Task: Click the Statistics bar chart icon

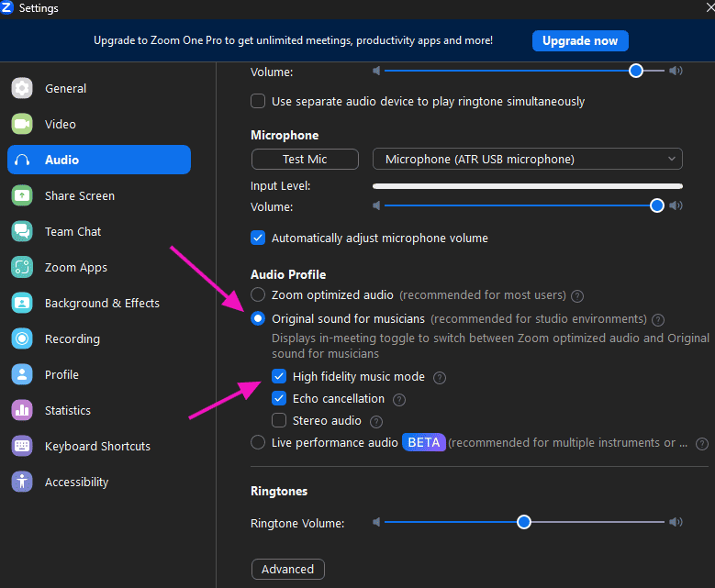Action: coord(22,410)
